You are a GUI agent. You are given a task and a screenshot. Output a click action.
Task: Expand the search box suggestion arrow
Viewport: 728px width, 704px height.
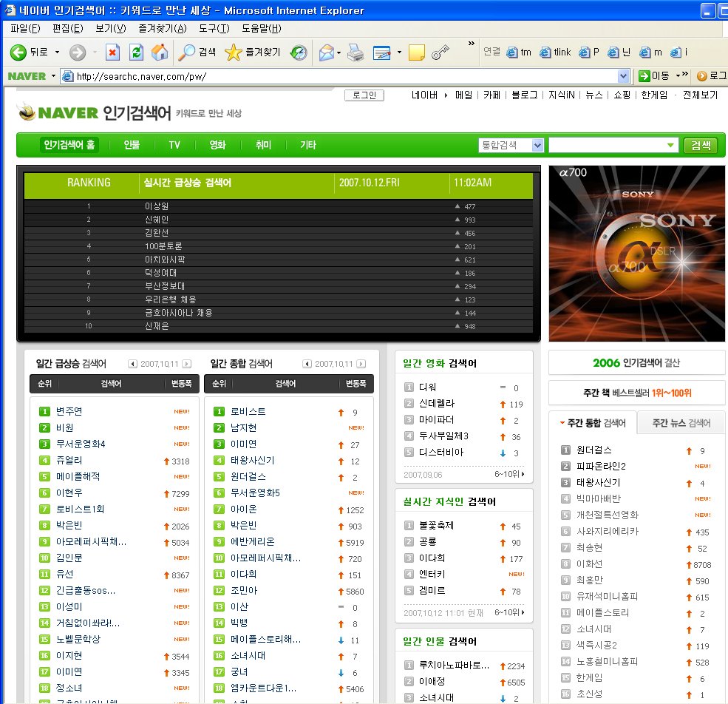pyautogui.click(x=670, y=145)
